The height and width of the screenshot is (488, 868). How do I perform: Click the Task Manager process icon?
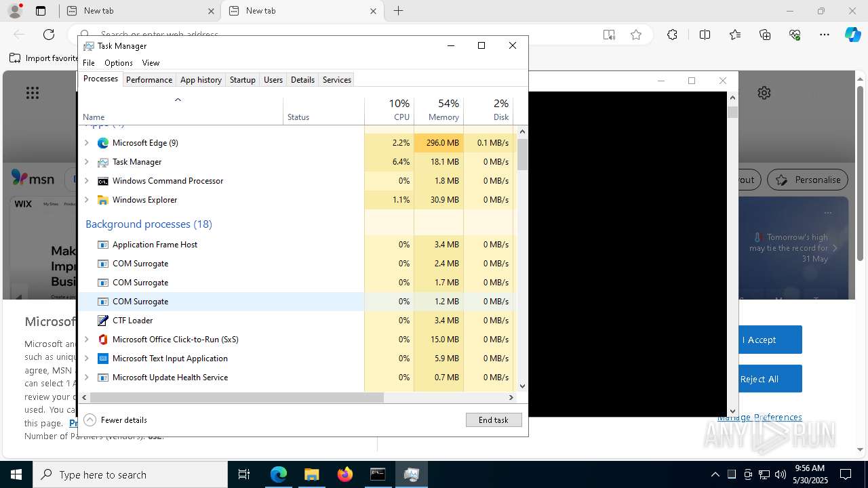tap(103, 162)
